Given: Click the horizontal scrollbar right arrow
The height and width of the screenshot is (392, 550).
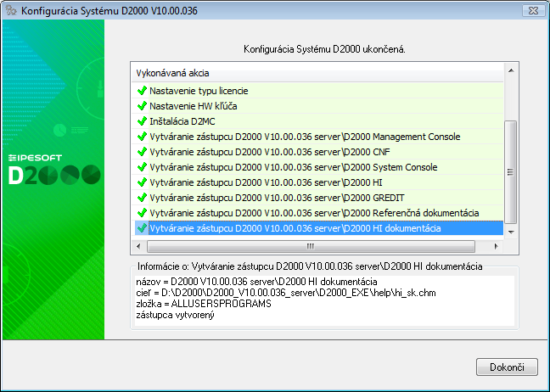Looking at the screenshot, I should pyautogui.click(x=497, y=247).
